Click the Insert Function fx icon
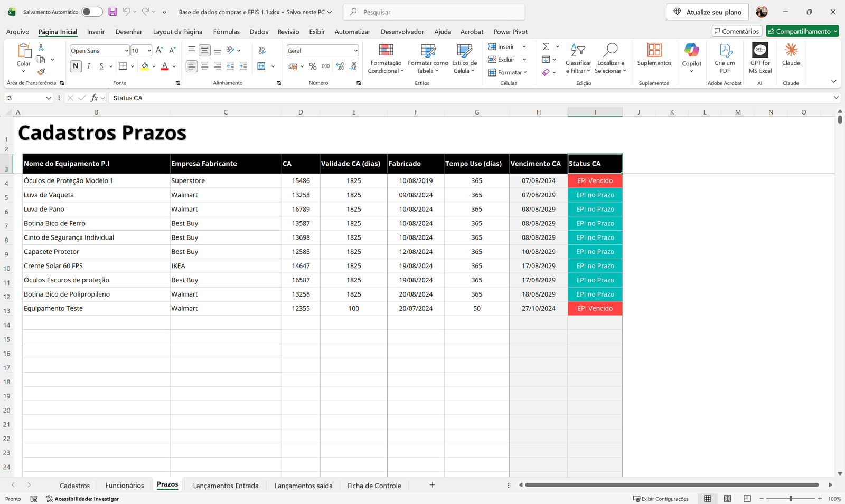The height and width of the screenshot is (504, 845). [95, 98]
